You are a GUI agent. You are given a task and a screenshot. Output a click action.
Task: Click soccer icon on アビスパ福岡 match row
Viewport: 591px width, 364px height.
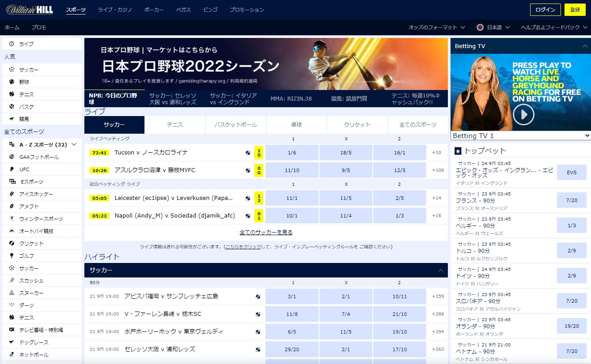[x=258, y=297]
